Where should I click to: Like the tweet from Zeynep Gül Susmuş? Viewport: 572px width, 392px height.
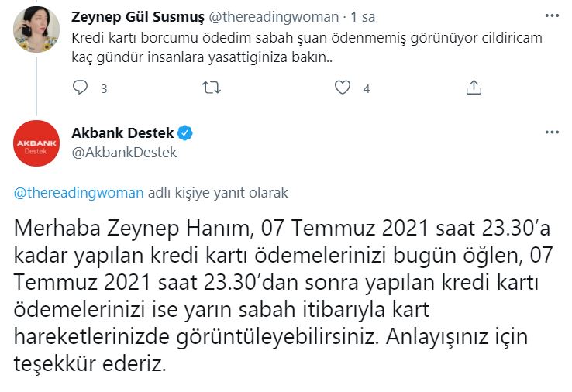(x=343, y=88)
